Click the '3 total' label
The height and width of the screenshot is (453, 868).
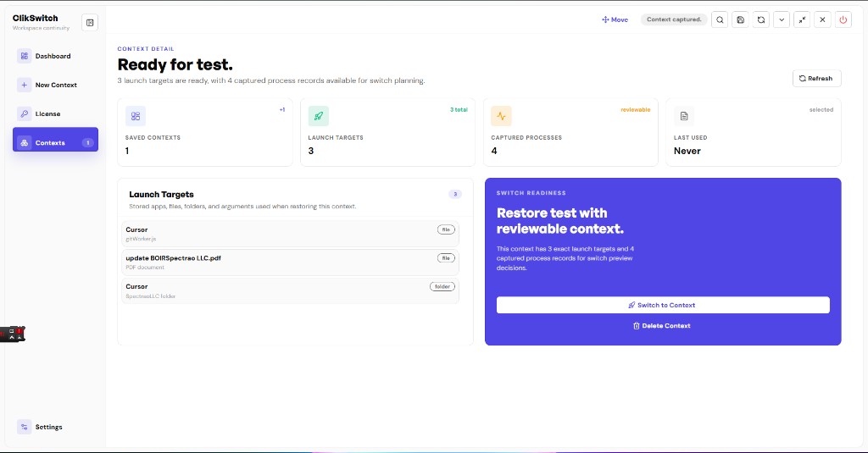click(x=459, y=109)
